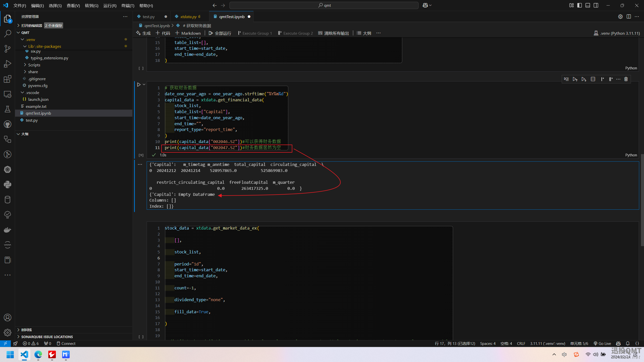Click CRLF line ending in status bar
Screen dimensions: 644x362
tap(521, 343)
